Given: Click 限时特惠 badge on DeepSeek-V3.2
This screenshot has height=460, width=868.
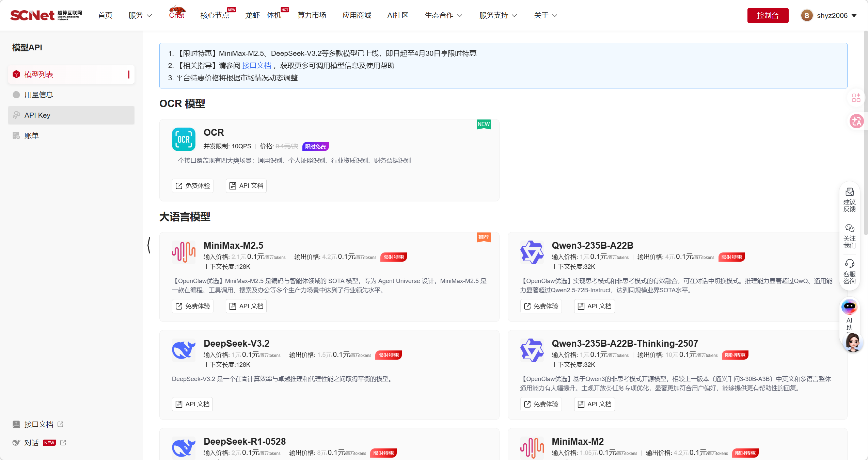Looking at the screenshot, I should tap(389, 355).
